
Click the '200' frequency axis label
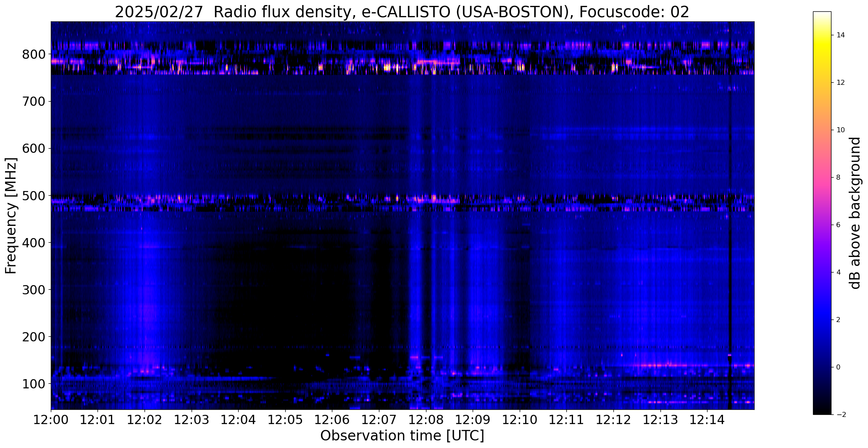(x=34, y=337)
